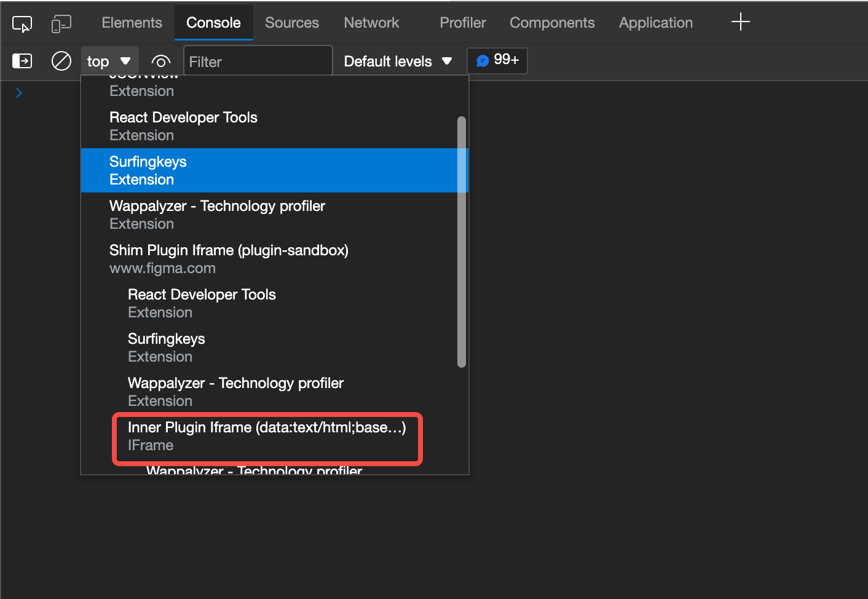
Task: Open the top JavaScript context dropdown
Action: [x=109, y=61]
